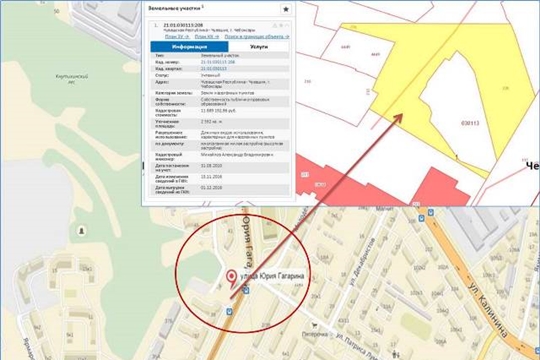
Task: Click the улица Юрия Гагарина label
Action: [x=272, y=276]
